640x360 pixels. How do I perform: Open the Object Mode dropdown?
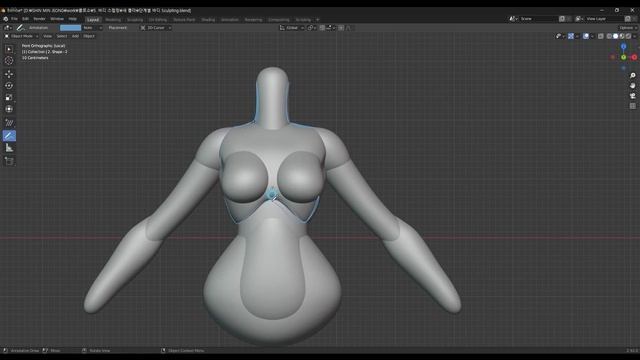point(21,36)
